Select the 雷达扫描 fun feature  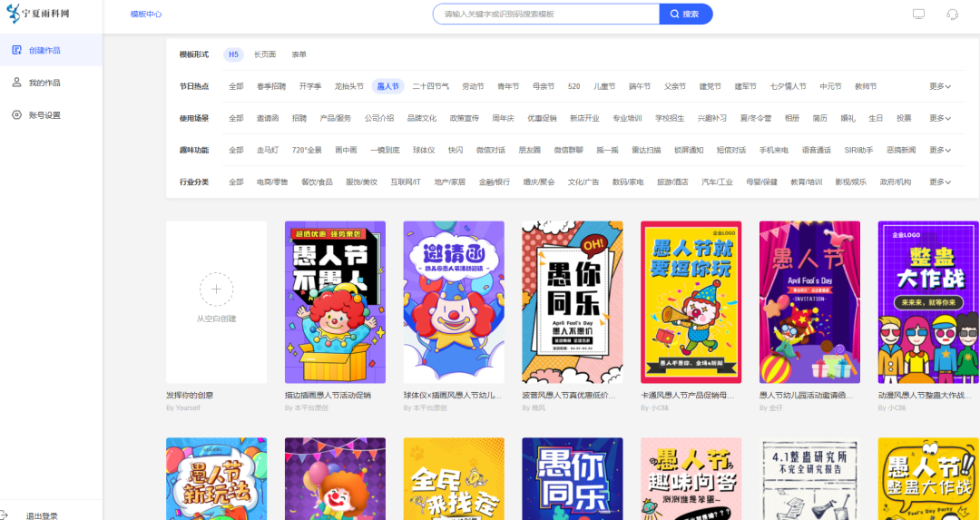[646, 150]
